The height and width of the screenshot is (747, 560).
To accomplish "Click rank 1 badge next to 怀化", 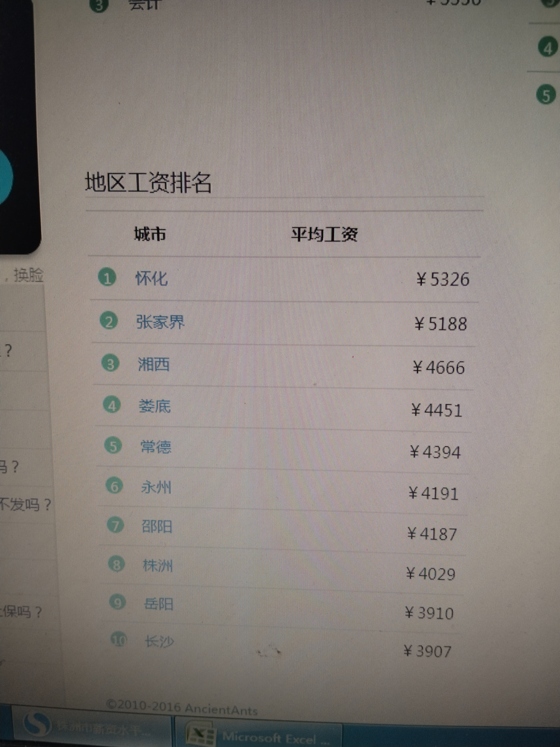I will tap(107, 277).
